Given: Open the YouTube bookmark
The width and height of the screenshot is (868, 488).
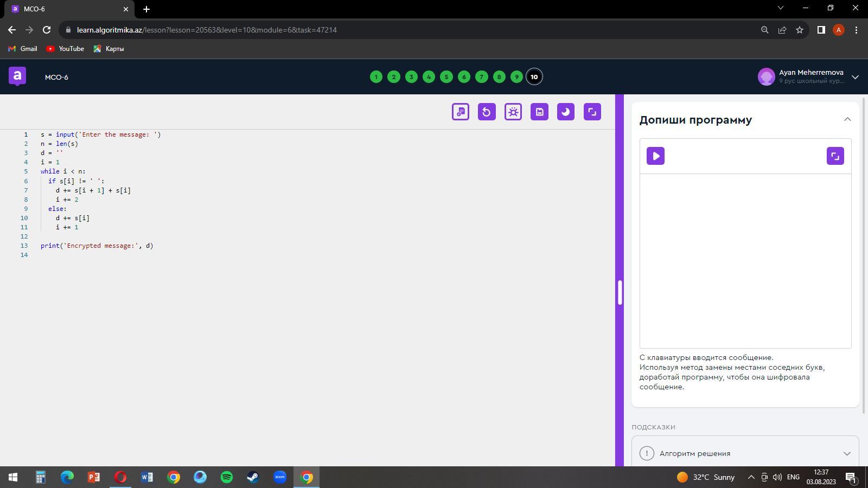Looking at the screenshot, I should [x=65, y=49].
